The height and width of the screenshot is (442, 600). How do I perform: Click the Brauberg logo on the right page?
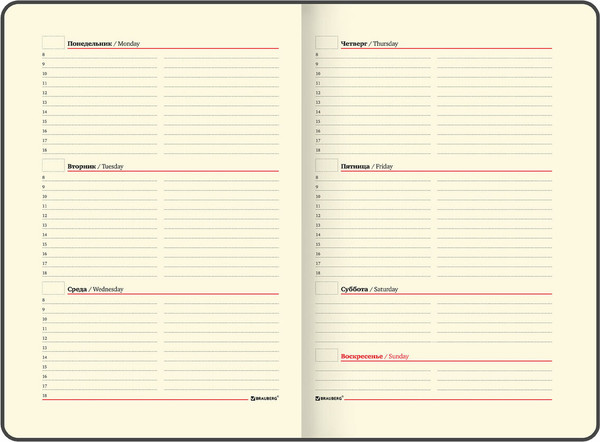click(x=331, y=397)
